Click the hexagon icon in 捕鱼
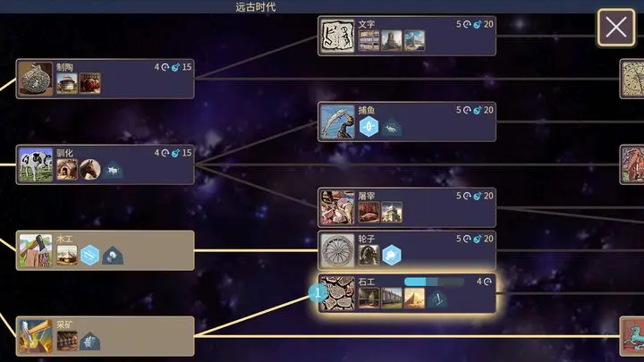 (x=369, y=126)
